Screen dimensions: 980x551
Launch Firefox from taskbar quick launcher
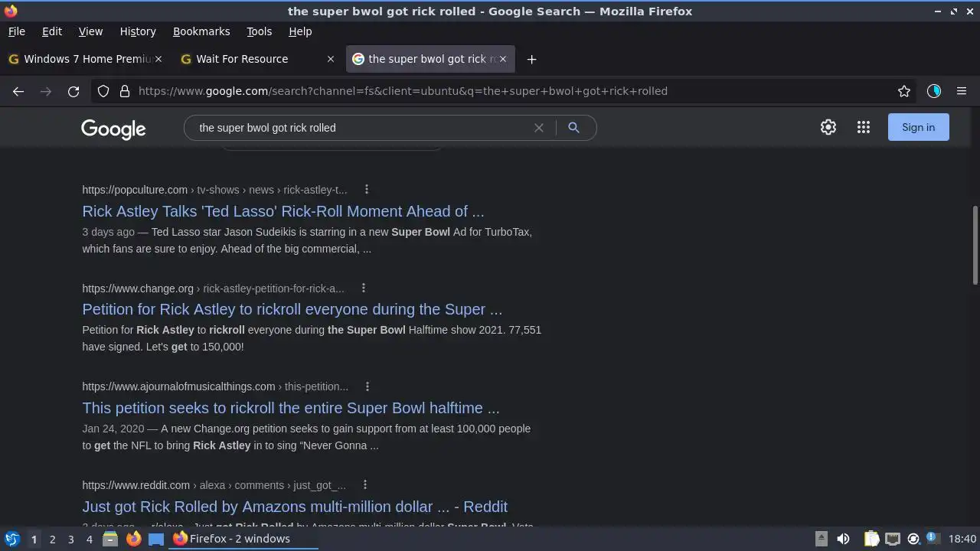pyautogui.click(x=133, y=539)
